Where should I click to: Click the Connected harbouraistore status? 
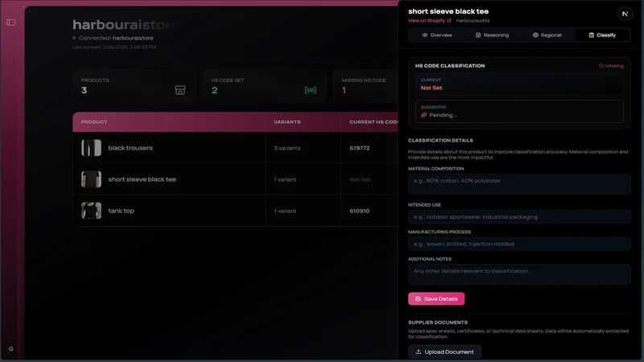[x=113, y=38]
